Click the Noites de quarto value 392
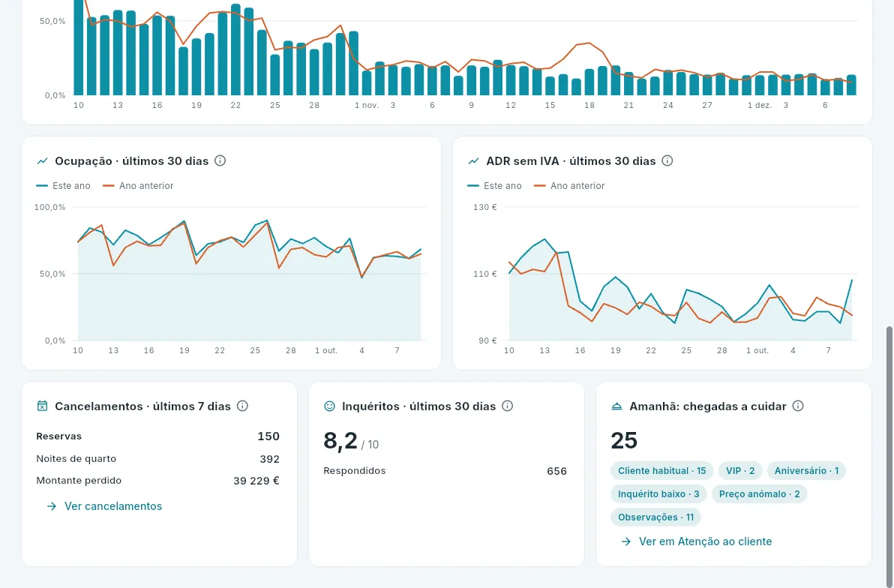Image resolution: width=894 pixels, height=588 pixels. coord(270,459)
